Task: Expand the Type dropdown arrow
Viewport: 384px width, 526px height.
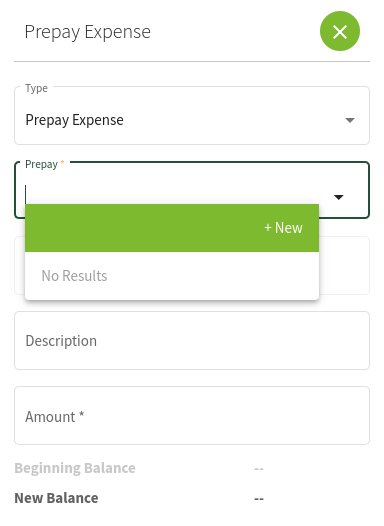Action: (x=349, y=120)
